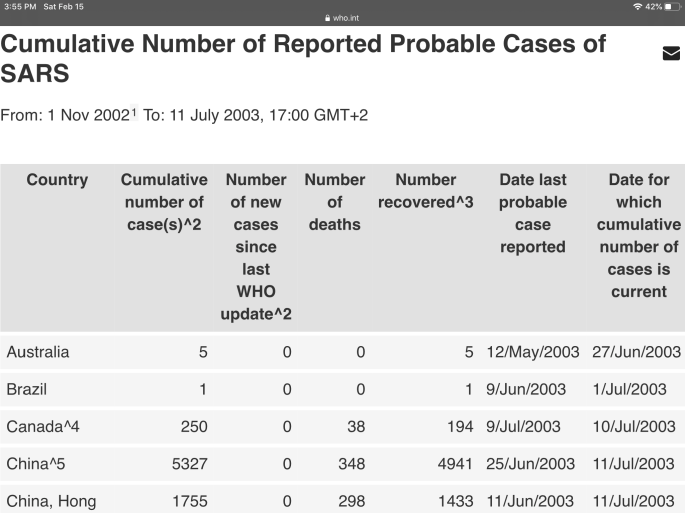Screen dimensions: 685x513
Task: Tap the battery indicator icon
Action: coord(670,6)
